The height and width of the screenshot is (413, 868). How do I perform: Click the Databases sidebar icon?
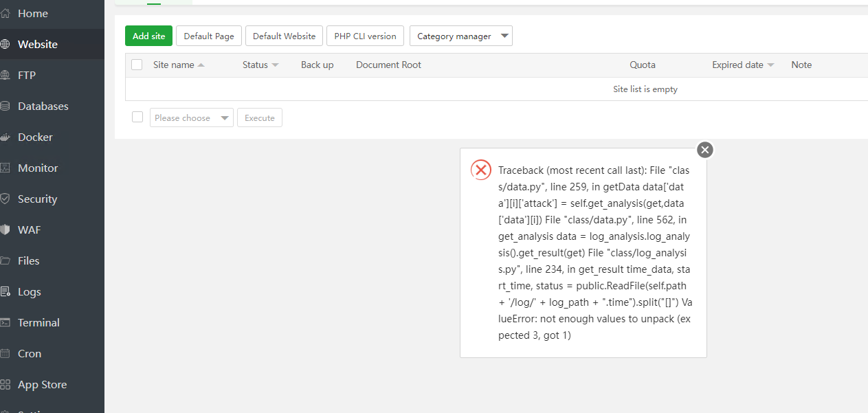[5, 107]
